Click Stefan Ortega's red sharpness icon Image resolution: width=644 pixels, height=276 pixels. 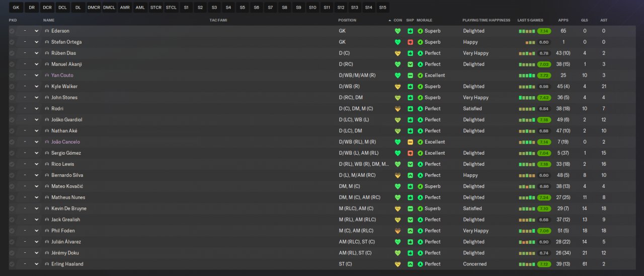410,42
